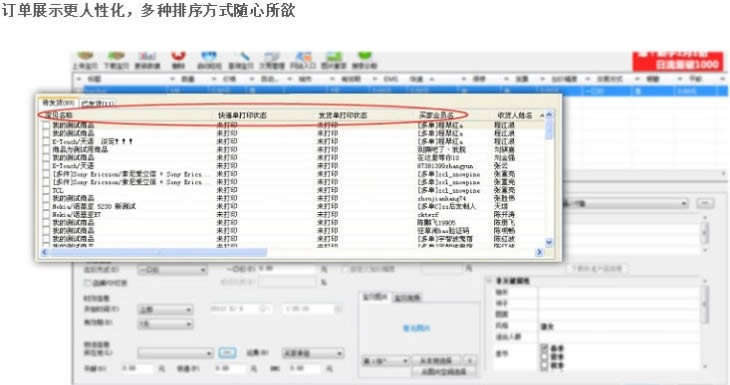Select recipient name 陈开涛

[x=504, y=215]
